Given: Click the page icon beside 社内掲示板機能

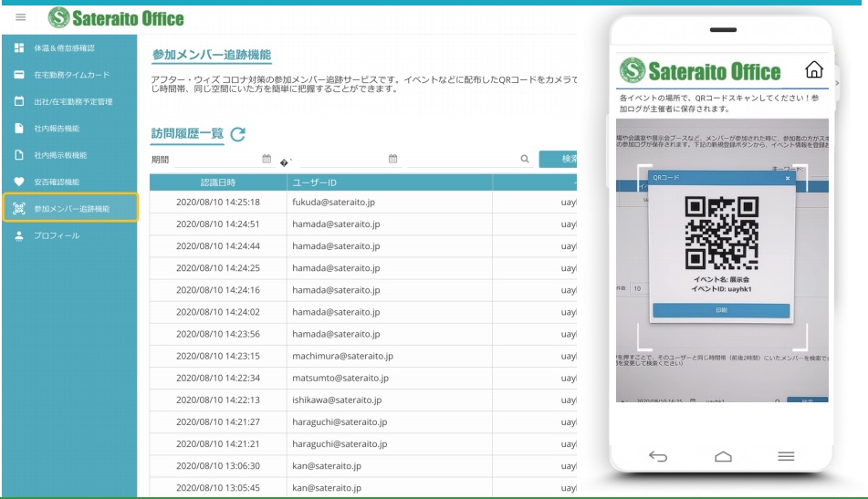Looking at the screenshot, I should [x=19, y=155].
